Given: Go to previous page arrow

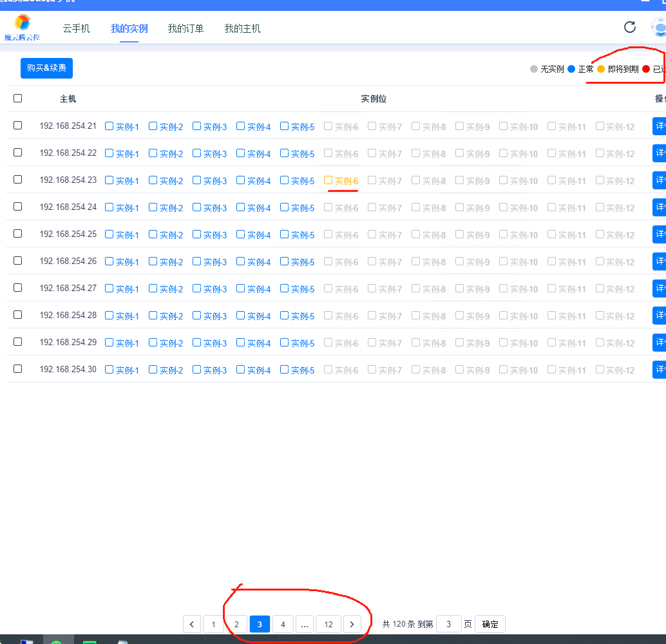Looking at the screenshot, I should 192,624.
